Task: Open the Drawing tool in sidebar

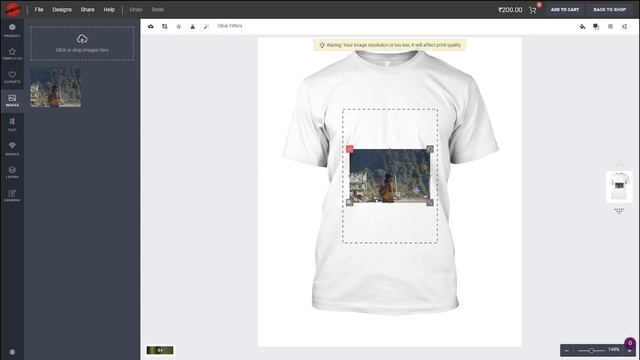Action: 12,195
